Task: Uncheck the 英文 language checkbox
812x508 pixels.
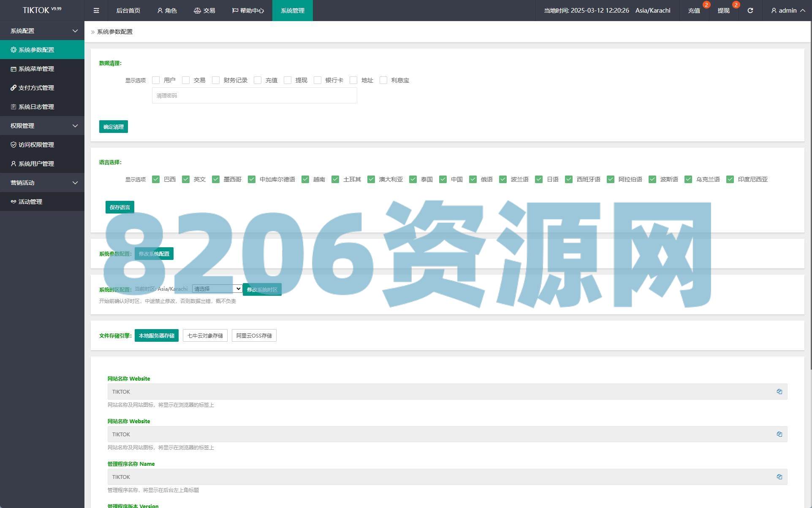Action: tap(186, 179)
